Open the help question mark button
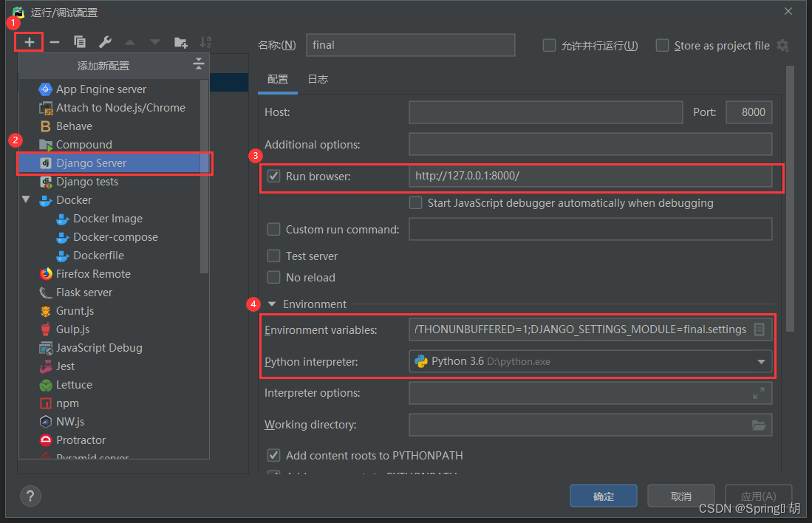The height and width of the screenshot is (523, 812). pos(30,496)
